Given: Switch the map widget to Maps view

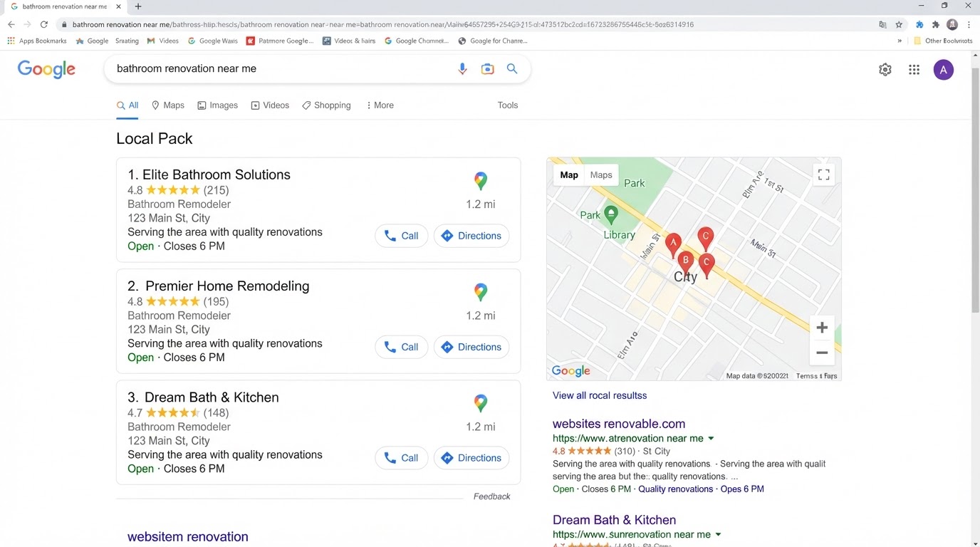Looking at the screenshot, I should (x=601, y=175).
